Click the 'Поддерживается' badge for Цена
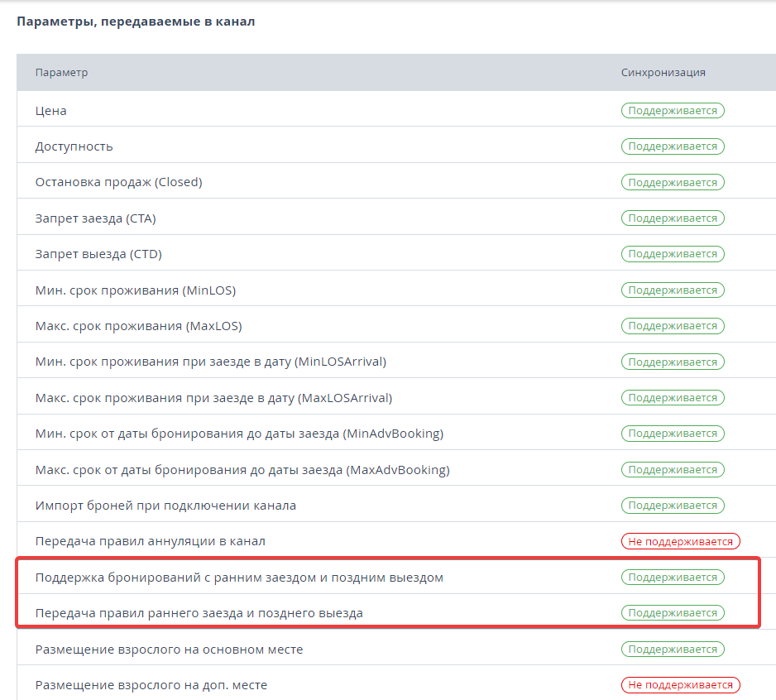776x700 pixels. (x=673, y=110)
